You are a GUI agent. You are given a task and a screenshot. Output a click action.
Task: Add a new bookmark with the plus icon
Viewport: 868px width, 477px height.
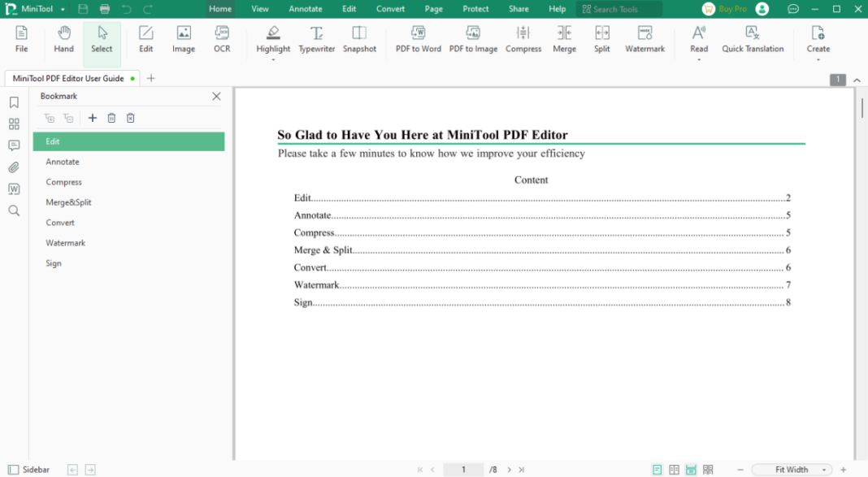[x=92, y=118]
